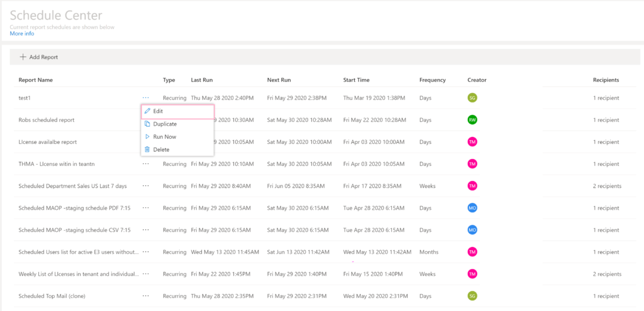Image resolution: width=644 pixels, height=311 pixels.
Task: Expand options for Scheduled Department Sales report
Action: pos(146,186)
